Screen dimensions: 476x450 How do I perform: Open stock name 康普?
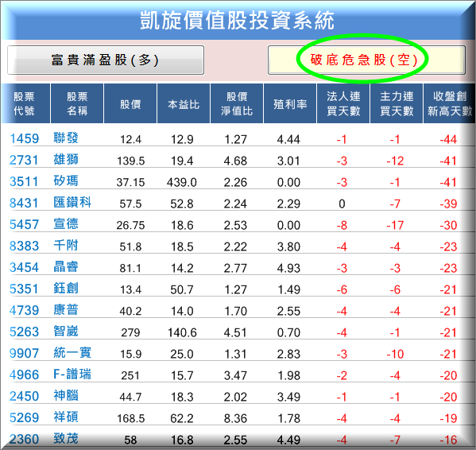[x=66, y=309]
